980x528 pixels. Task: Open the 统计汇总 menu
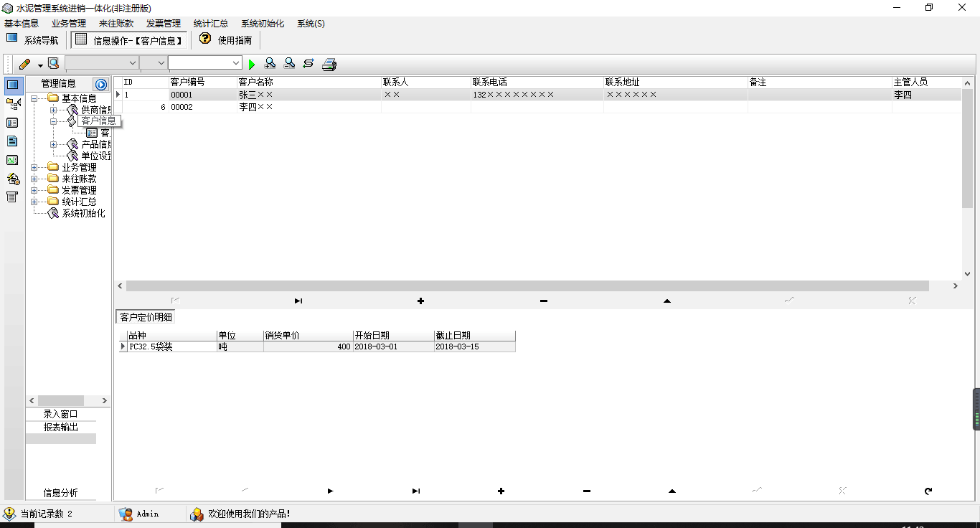point(211,24)
